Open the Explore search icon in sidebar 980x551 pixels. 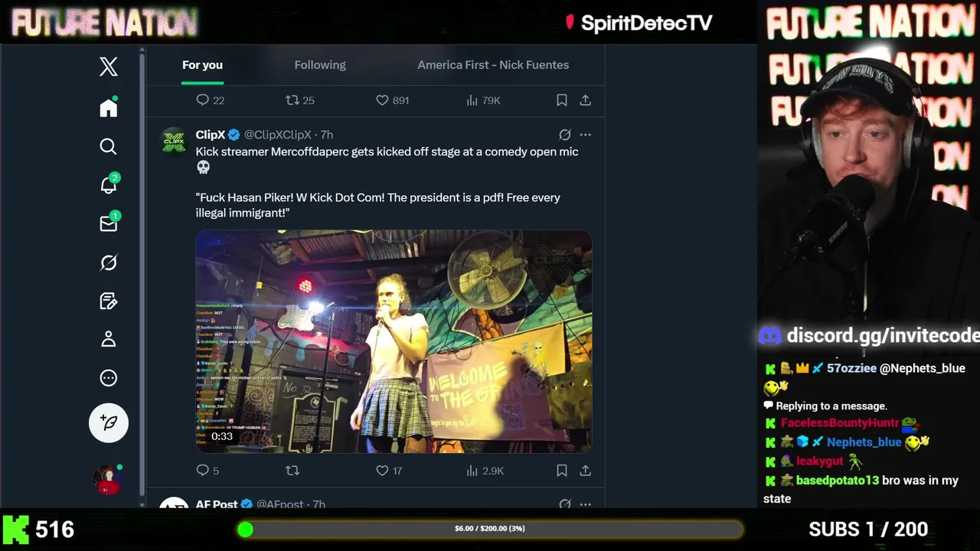coord(109,146)
